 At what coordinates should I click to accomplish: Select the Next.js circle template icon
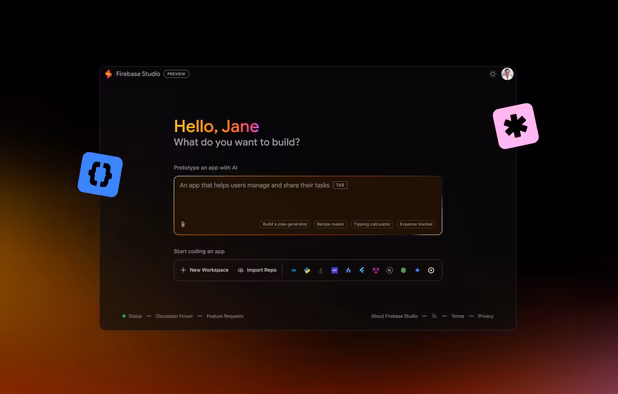pos(389,270)
